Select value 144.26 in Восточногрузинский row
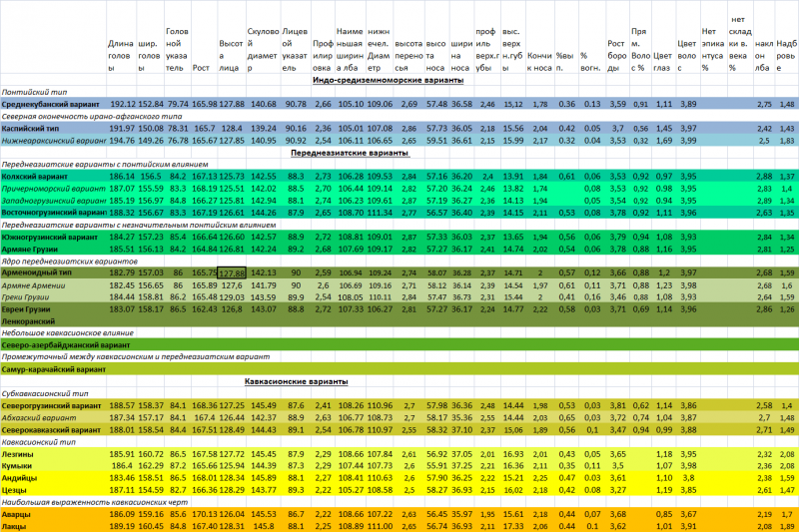This screenshot has width=799, height=532. (264, 213)
